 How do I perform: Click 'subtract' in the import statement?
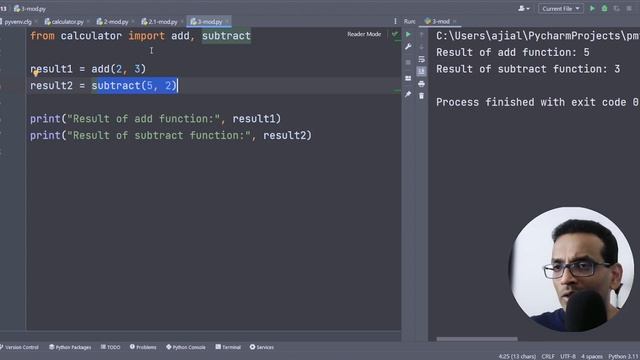click(x=226, y=36)
